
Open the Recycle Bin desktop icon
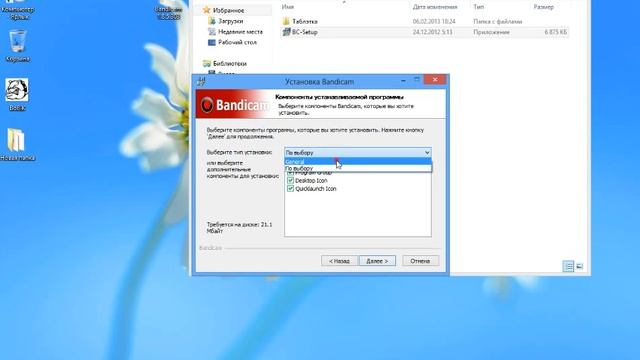coord(17,41)
